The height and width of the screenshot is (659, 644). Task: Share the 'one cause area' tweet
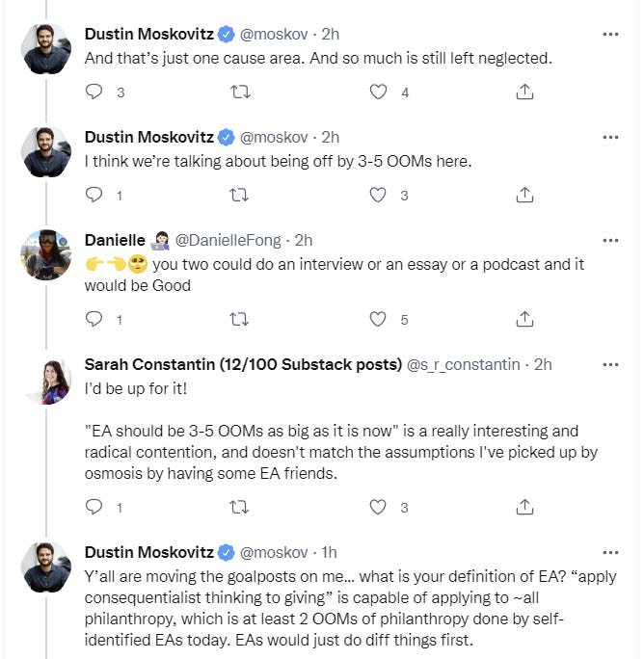(x=524, y=92)
